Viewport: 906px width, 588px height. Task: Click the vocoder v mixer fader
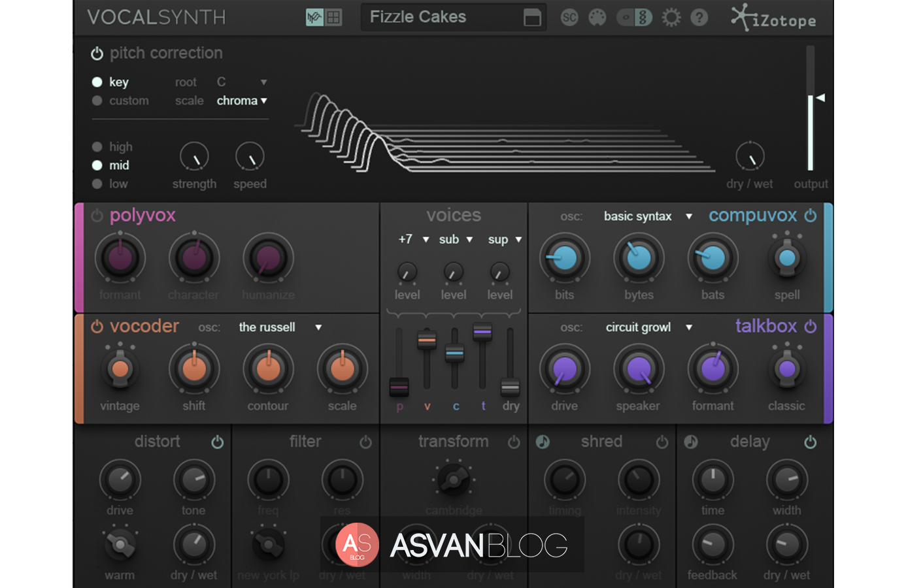[427, 340]
